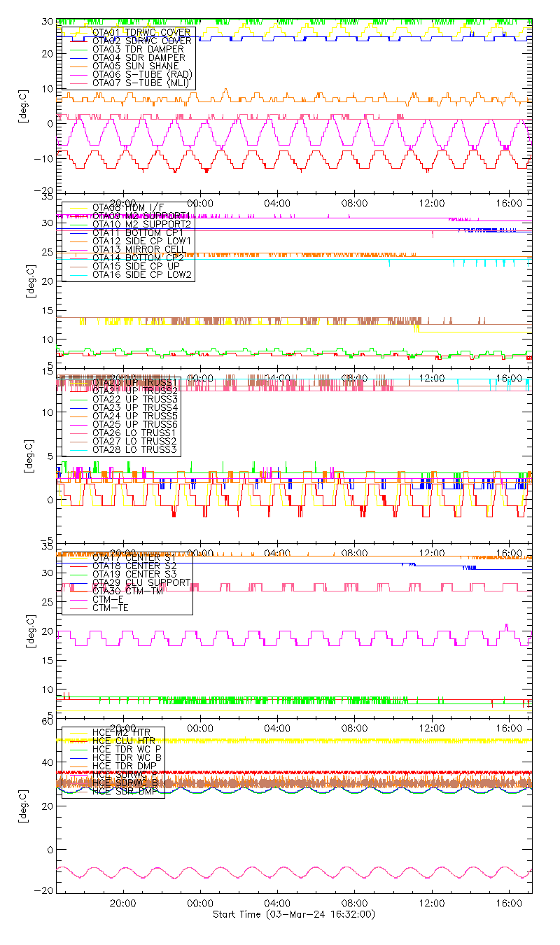Click the CTM-TE legend entry
560x945 pixels.
point(110,608)
